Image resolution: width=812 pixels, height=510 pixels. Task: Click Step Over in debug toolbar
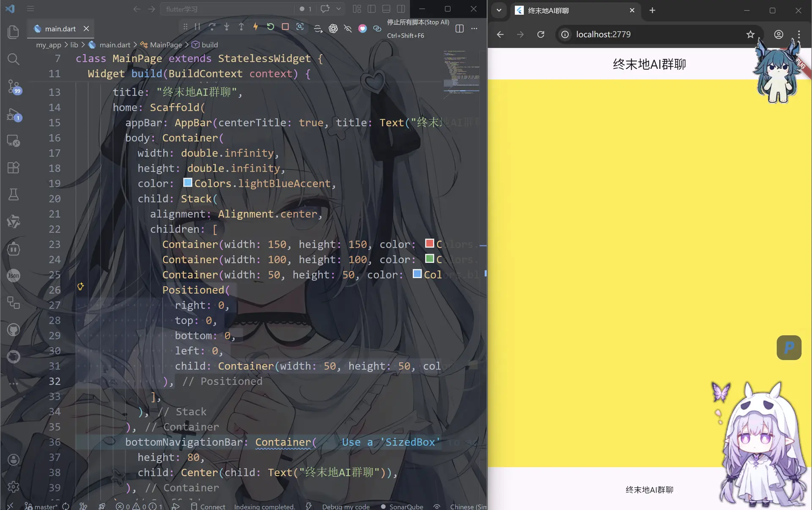(212, 27)
